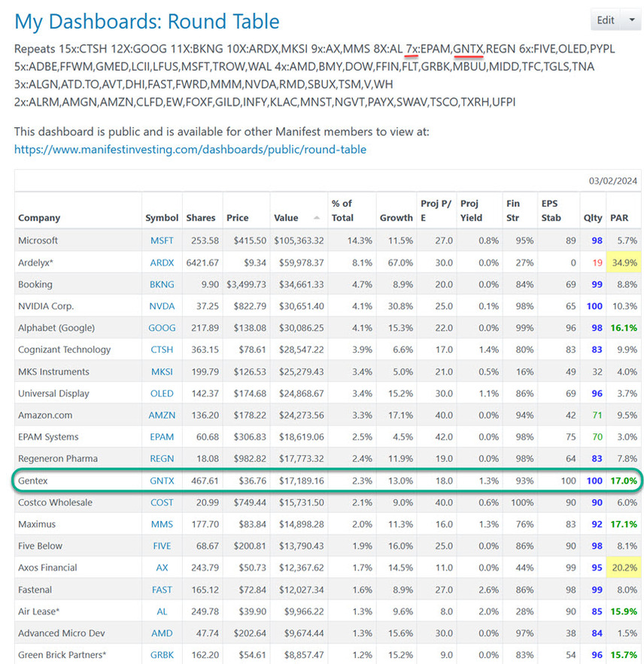Sort by the Shares column header
Screen dimensions: 644x664
[201, 217]
